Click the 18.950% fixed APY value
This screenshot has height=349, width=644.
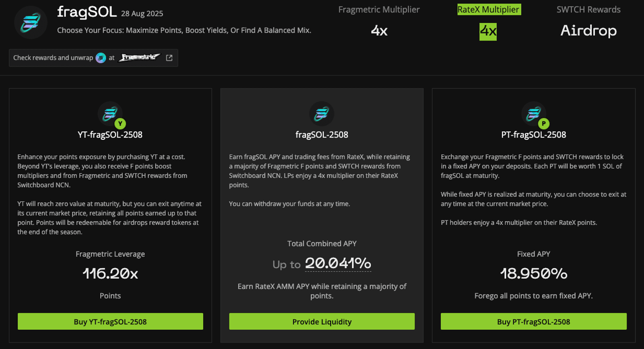tap(534, 274)
